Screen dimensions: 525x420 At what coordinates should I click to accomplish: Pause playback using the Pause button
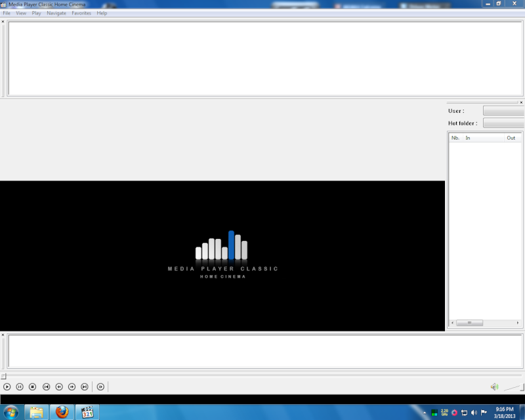[20, 387]
